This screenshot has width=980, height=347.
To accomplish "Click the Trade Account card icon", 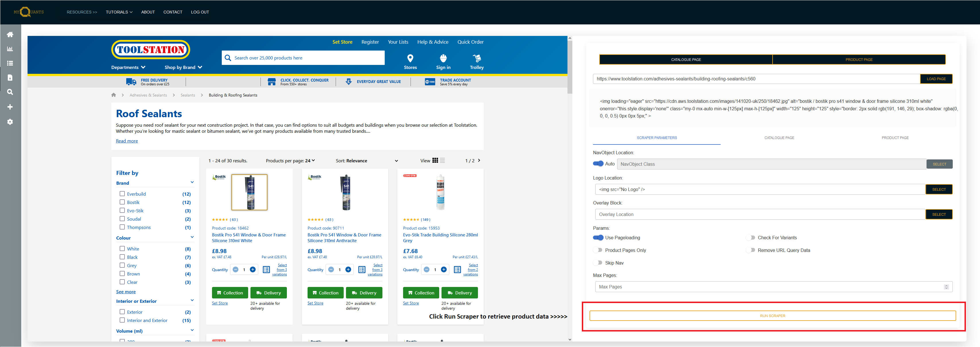I will (x=430, y=82).
